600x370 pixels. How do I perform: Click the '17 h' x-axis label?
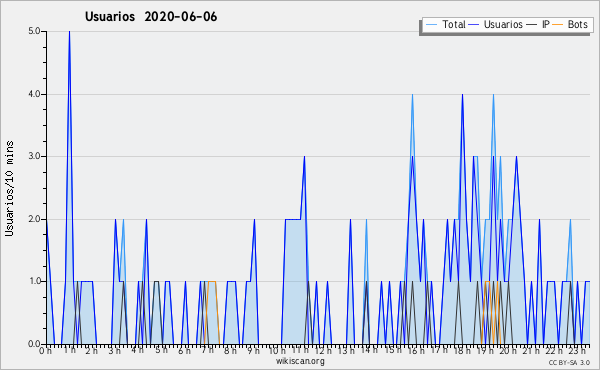(x=439, y=350)
